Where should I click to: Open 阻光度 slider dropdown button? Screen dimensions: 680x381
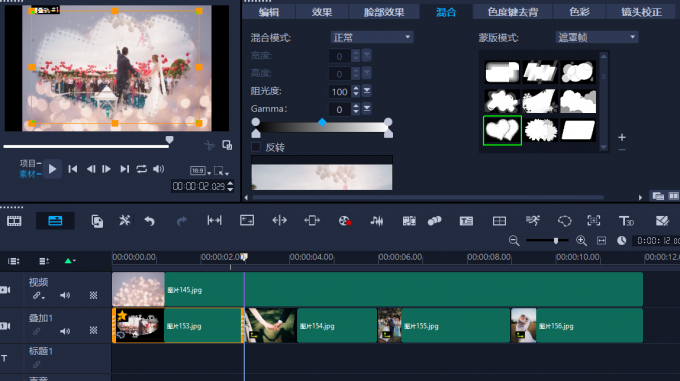click(x=367, y=91)
